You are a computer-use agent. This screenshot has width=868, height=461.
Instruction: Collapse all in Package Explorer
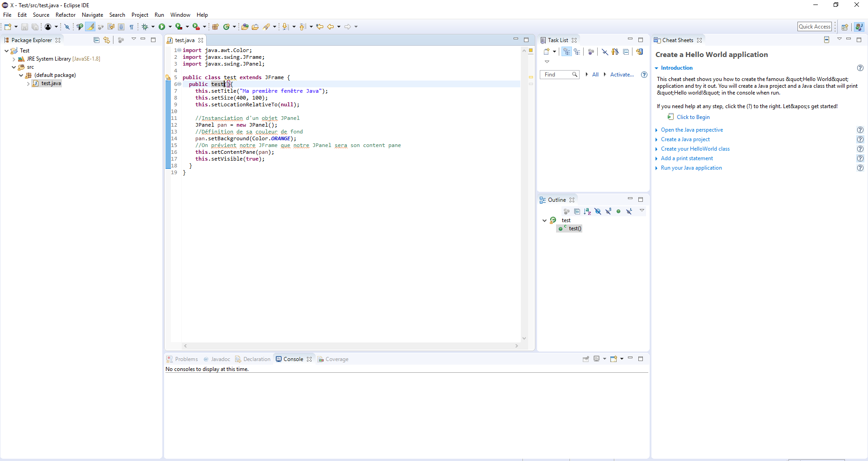click(x=96, y=40)
